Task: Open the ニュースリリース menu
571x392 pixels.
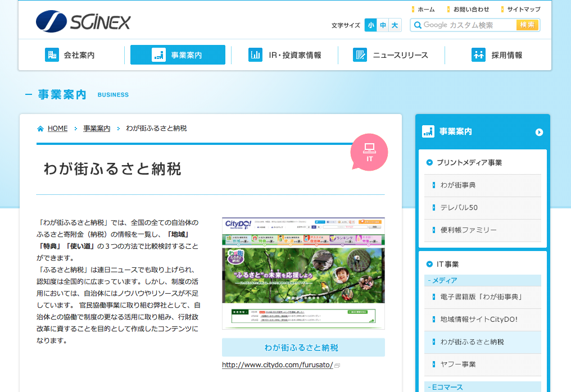Action: point(391,55)
